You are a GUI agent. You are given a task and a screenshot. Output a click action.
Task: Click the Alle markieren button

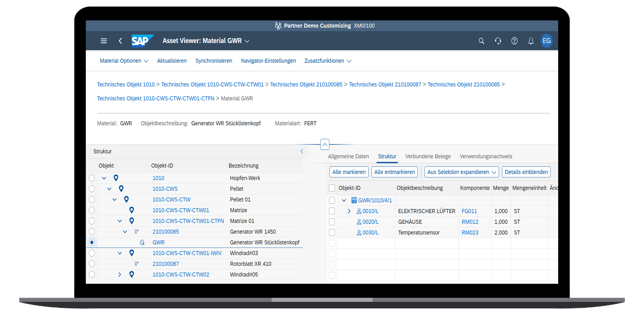pos(349,172)
